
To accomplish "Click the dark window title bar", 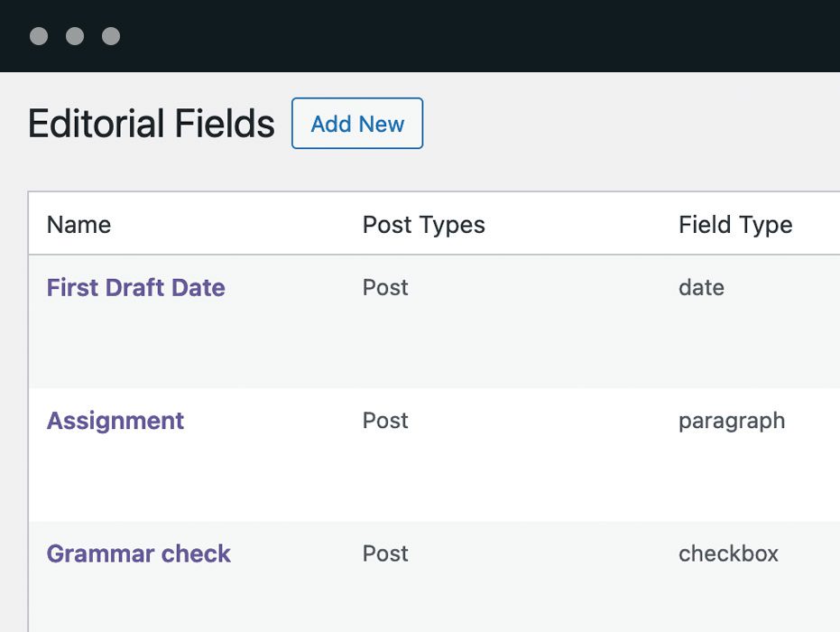I will pyautogui.click(x=451, y=36).
